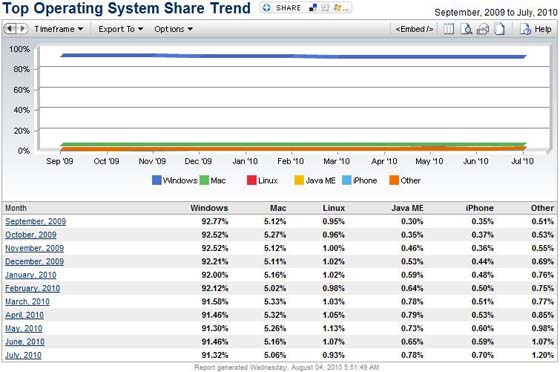Click the 1.13% Linux value
This screenshot has height=372, width=560.
pyautogui.click(x=334, y=328)
